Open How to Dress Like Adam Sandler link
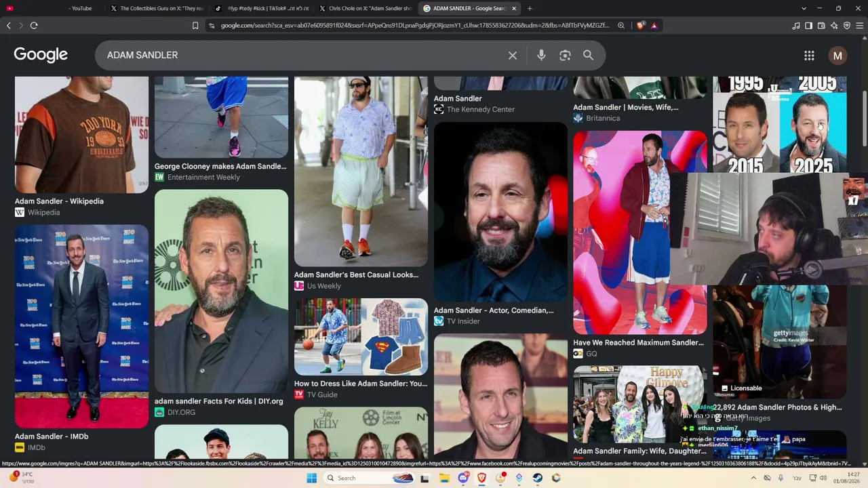 (x=361, y=384)
